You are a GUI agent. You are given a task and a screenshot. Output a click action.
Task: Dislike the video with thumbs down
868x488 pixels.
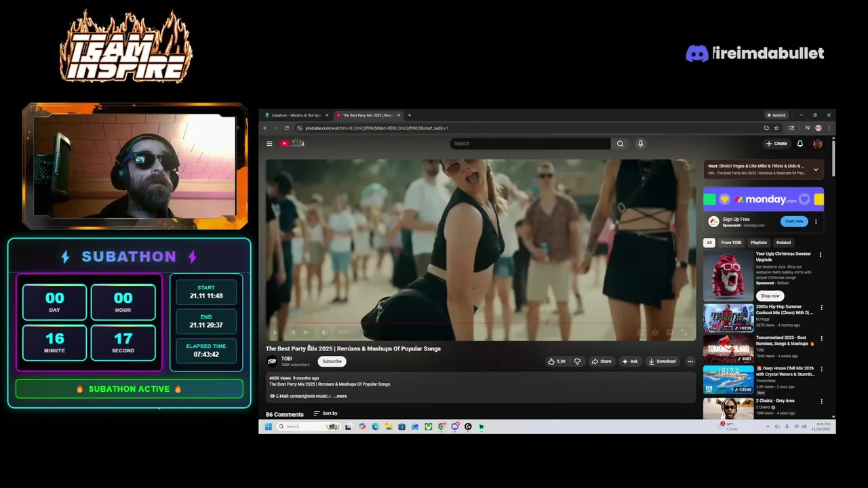coord(577,361)
